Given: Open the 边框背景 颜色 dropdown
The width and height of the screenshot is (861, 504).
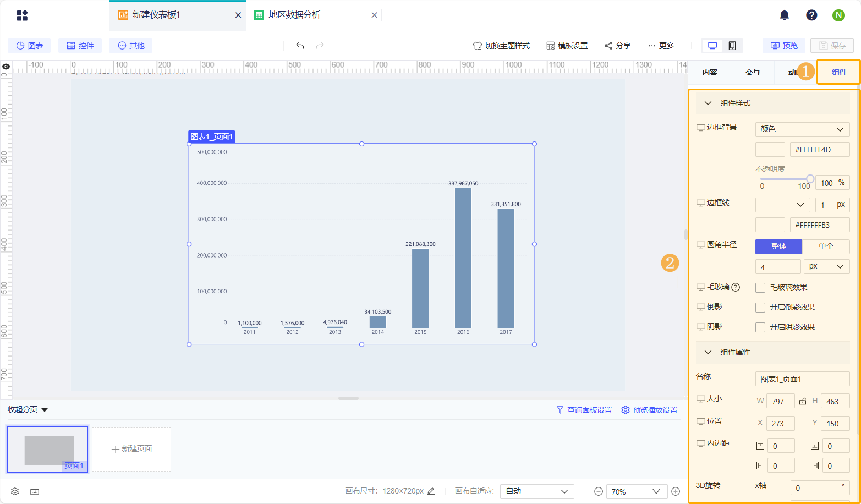Looking at the screenshot, I should click(802, 129).
